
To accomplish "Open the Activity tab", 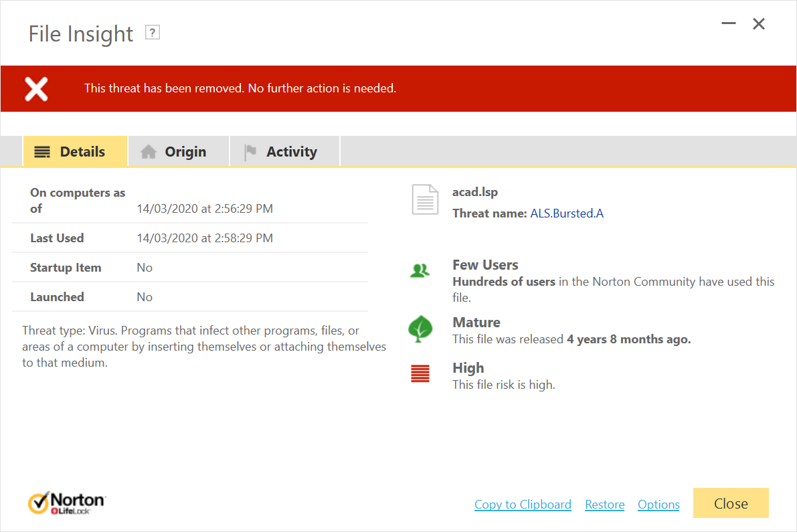I will pyautogui.click(x=284, y=152).
